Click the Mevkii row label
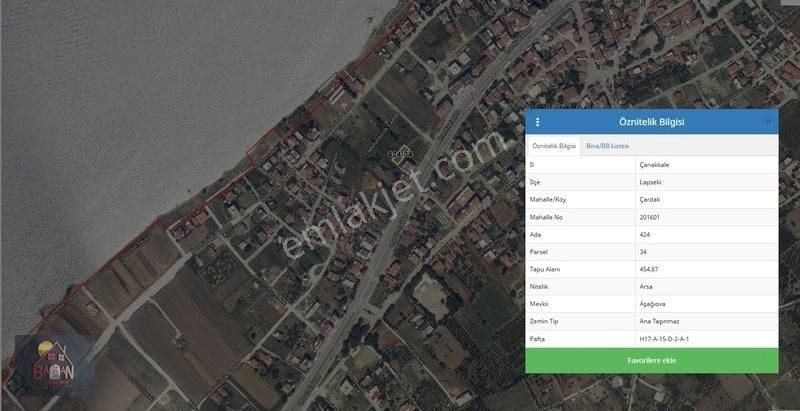 point(539,304)
